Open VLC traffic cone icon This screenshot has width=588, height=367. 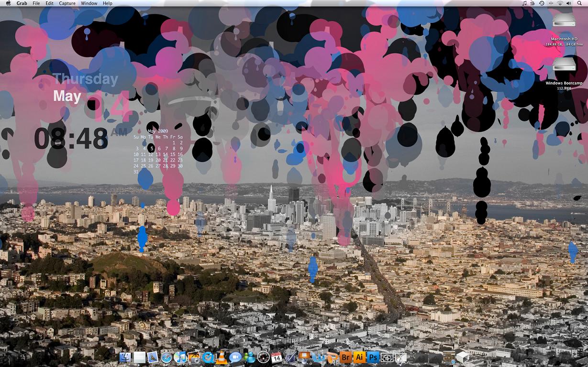222,357
